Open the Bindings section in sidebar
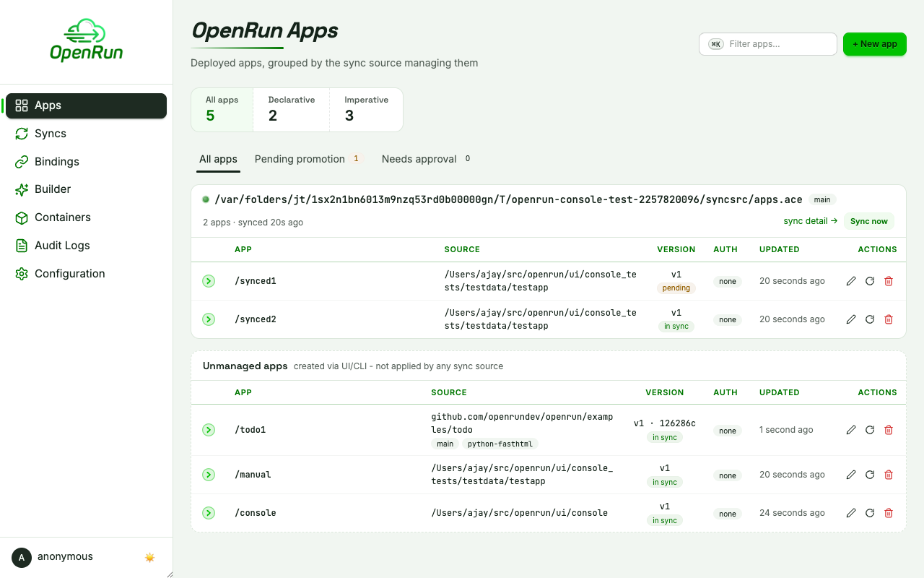This screenshot has height=578, width=924. tap(86, 162)
